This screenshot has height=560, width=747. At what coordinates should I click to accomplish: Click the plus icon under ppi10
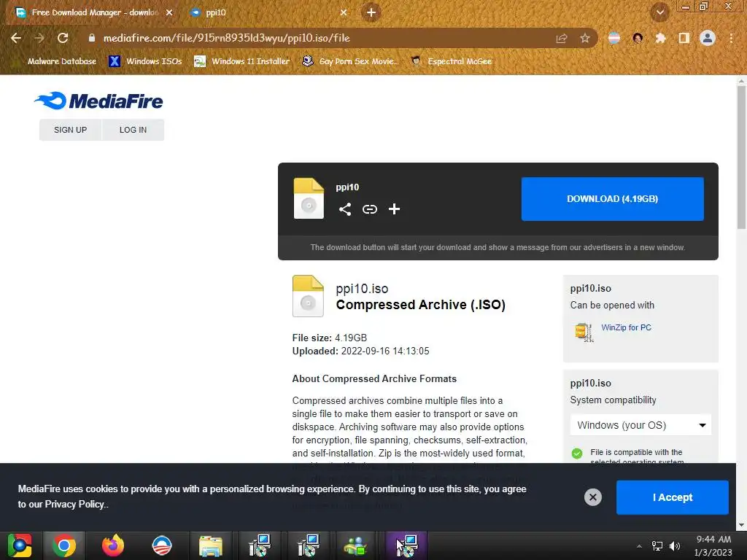(394, 209)
